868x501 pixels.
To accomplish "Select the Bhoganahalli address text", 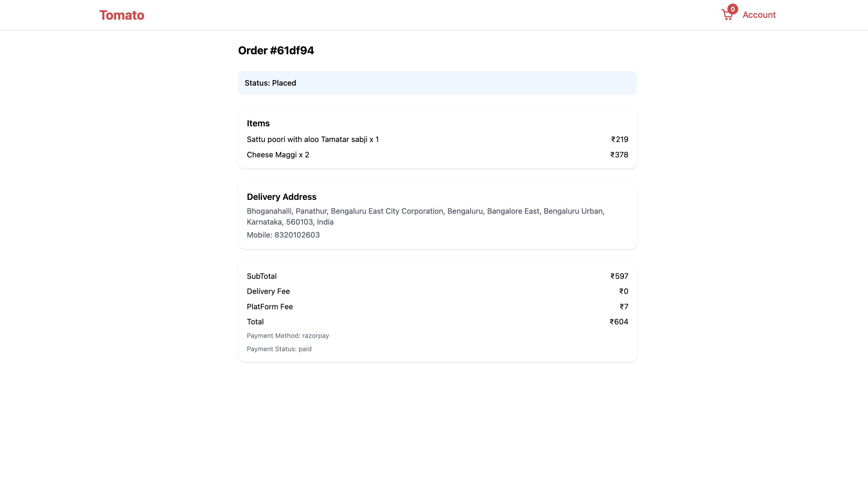I will tap(426, 216).
